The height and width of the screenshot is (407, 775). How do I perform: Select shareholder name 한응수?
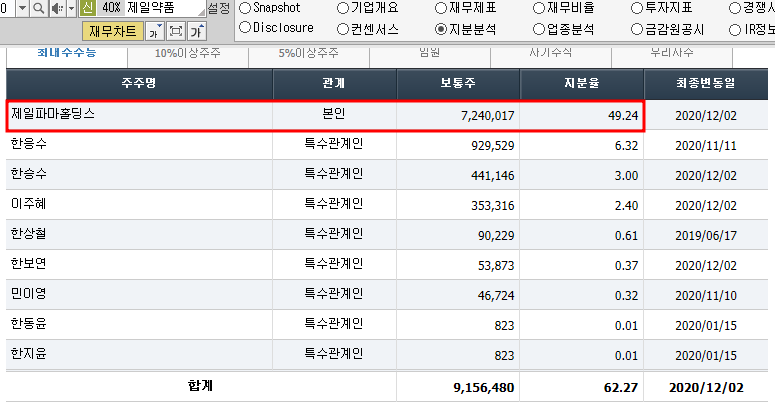coord(29,144)
